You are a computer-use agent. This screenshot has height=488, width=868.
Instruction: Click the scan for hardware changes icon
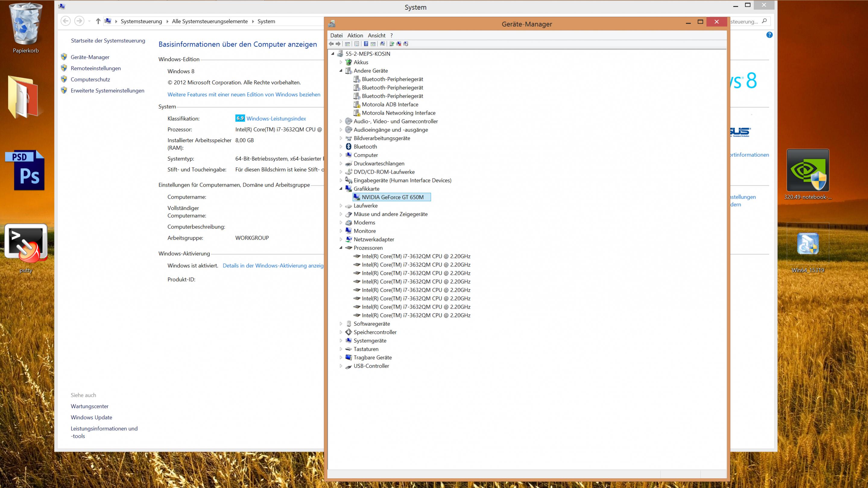pyautogui.click(x=383, y=44)
